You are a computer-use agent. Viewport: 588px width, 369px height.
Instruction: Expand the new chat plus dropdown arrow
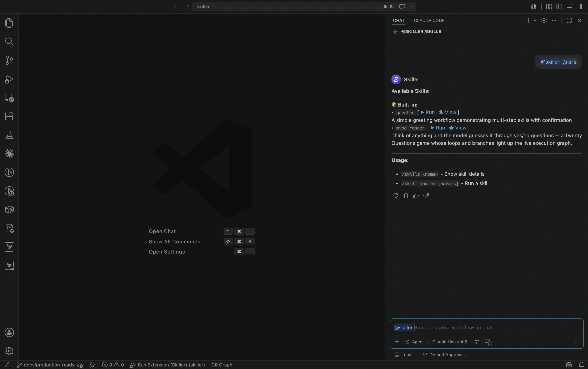click(535, 20)
